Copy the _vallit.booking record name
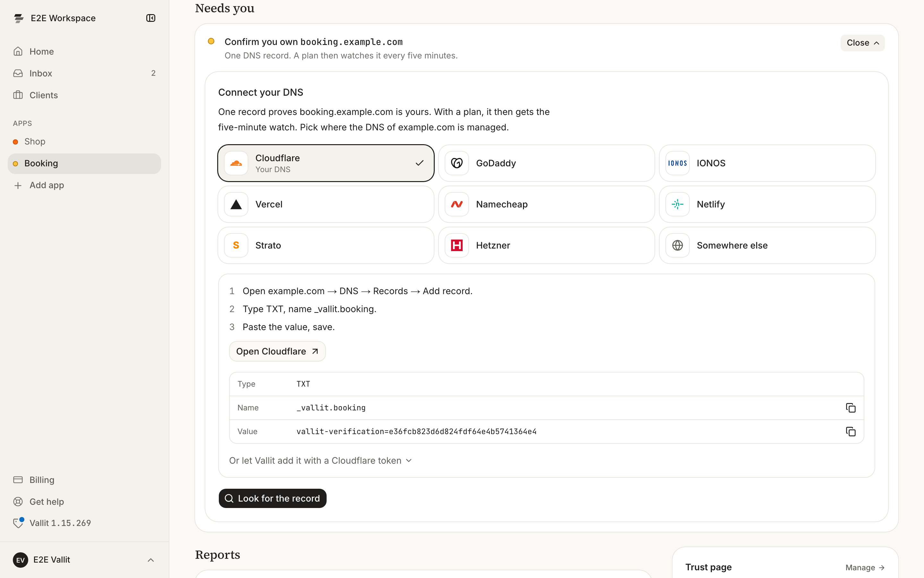 tap(850, 408)
